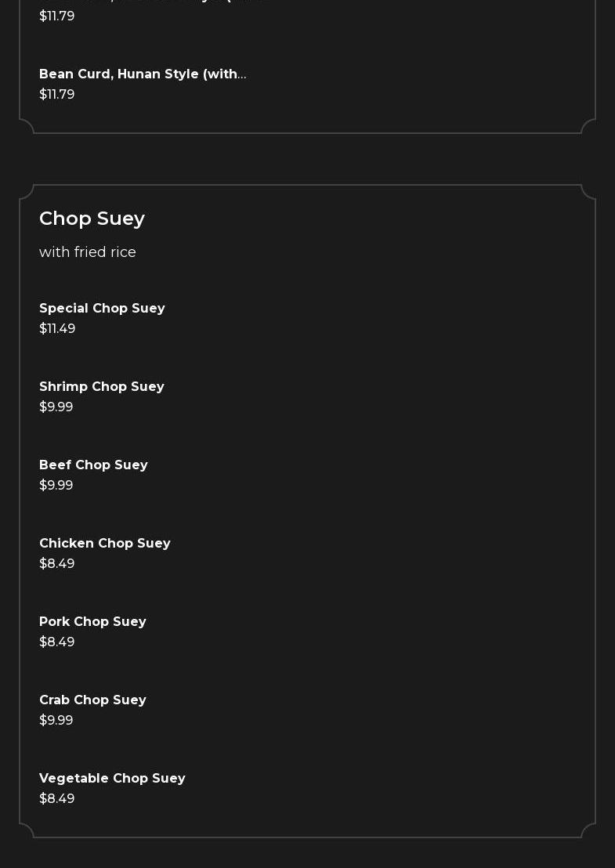Click the Shrimp Chop Suey $9.99 price

pyautogui.click(x=56, y=407)
